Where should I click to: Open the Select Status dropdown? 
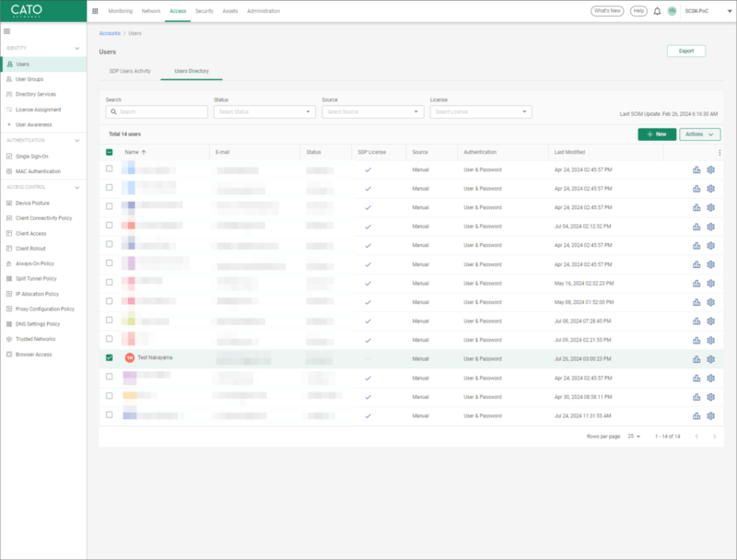pos(264,111)
